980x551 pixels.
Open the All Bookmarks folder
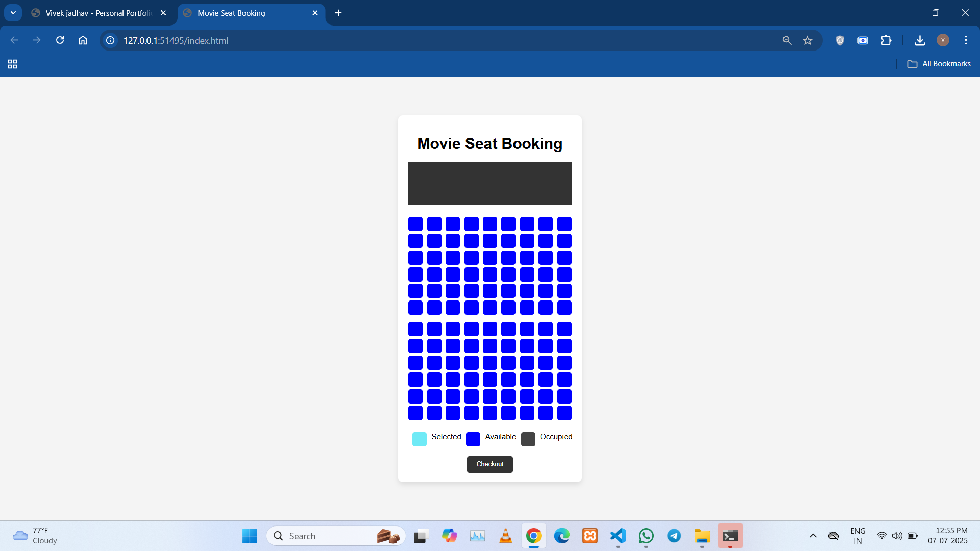(x=939, y=64)
